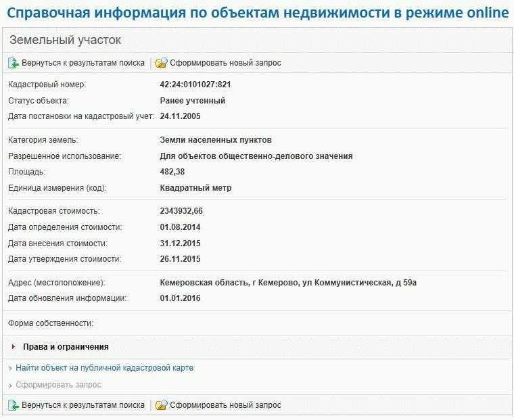Click the cadastral value 2343932,66
Viewport: 514px width, 420px height.
(181, 211)
